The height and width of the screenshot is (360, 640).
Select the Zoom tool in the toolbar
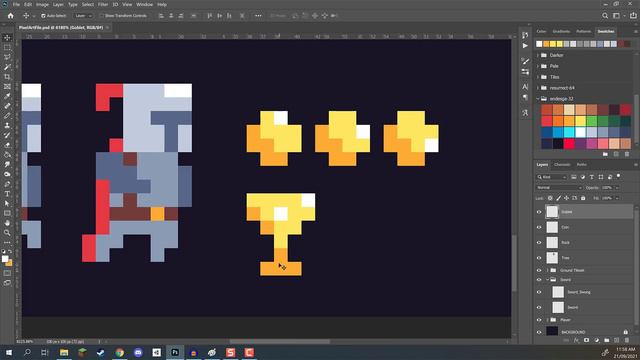click(x=7, y=233)
